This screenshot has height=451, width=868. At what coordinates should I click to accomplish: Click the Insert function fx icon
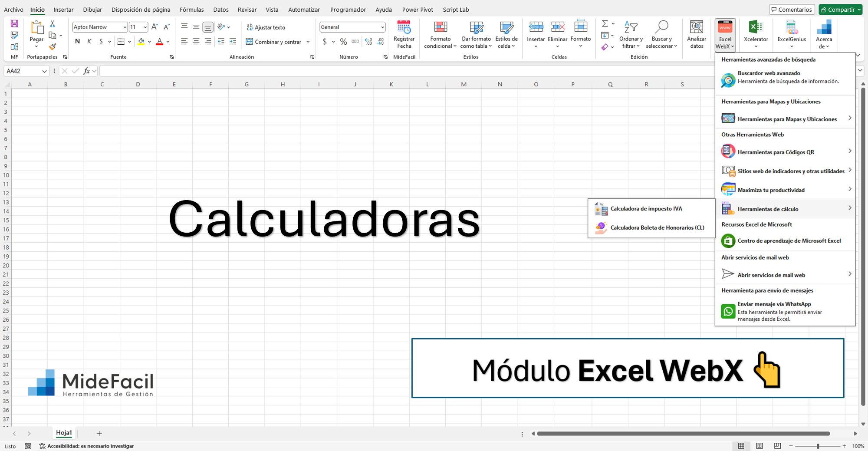(86, 71)
